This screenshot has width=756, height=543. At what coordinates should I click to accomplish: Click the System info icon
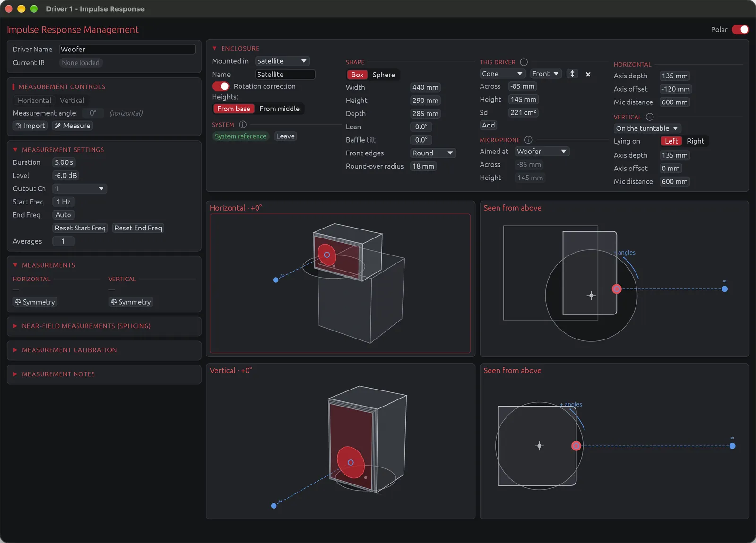[x=242, y=125]
